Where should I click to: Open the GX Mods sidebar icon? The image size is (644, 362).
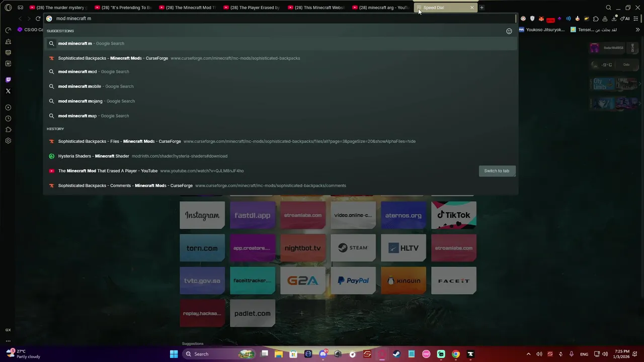[x=8, y=63]
